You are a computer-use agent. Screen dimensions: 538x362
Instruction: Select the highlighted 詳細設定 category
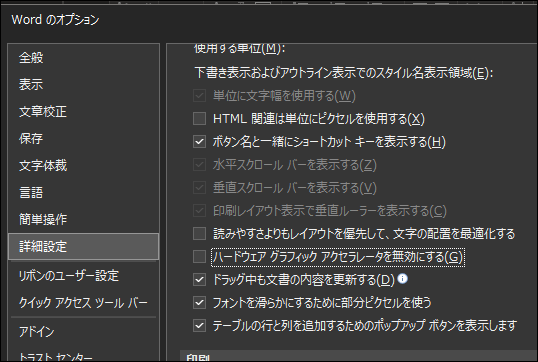pos(83,246)
